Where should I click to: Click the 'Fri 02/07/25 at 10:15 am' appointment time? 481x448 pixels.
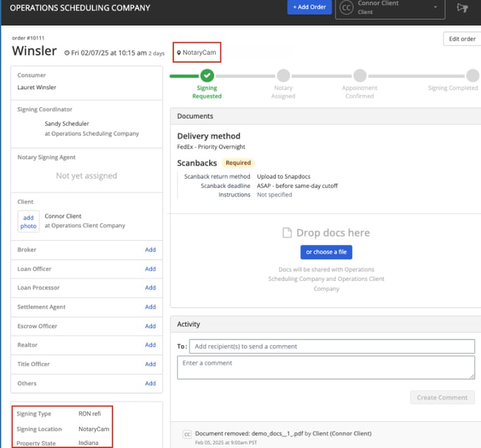tap(109, 53)
